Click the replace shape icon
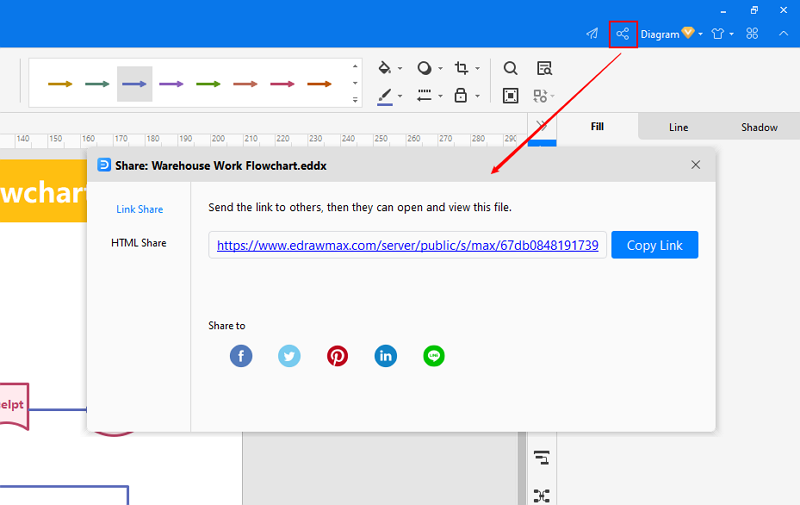This screenshot has width=800, height=505. point(540,96)
